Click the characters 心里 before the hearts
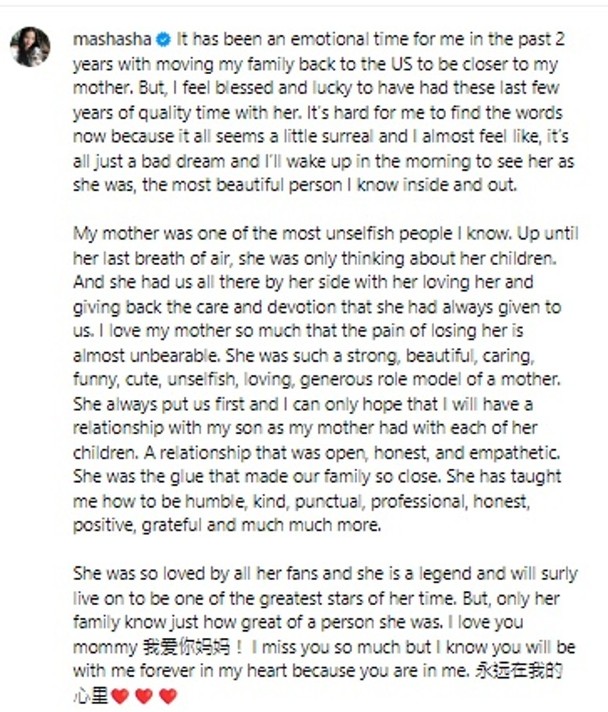This screenshot has height=712, width=608. [x=91, y=696]
